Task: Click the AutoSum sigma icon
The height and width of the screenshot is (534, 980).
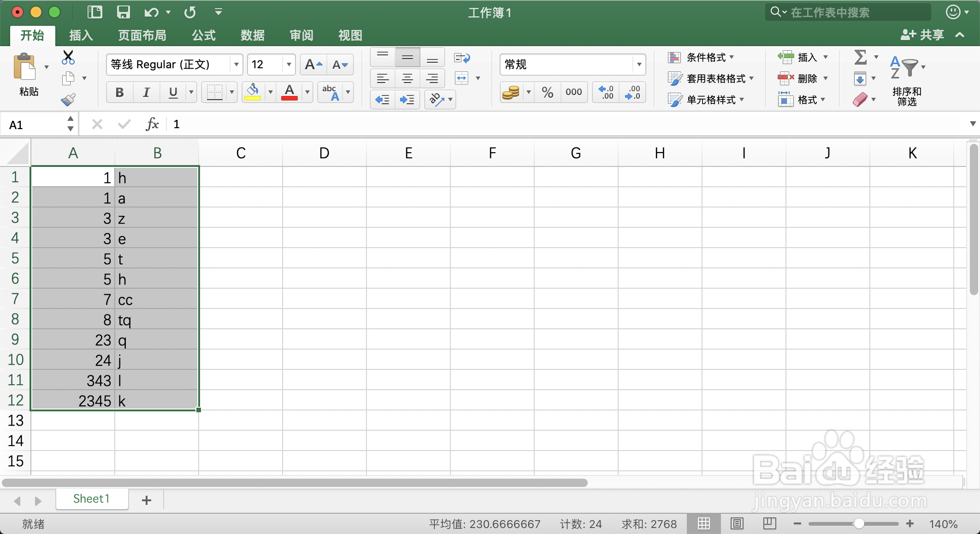Action: pyautogui.click(x=860, y=57)
